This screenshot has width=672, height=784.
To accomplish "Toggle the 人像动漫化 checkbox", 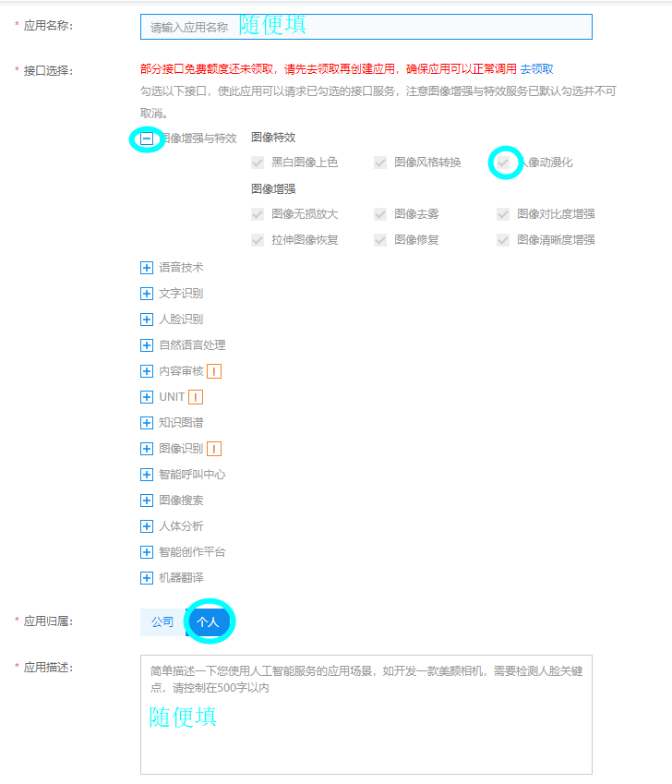I will point(503,163).
